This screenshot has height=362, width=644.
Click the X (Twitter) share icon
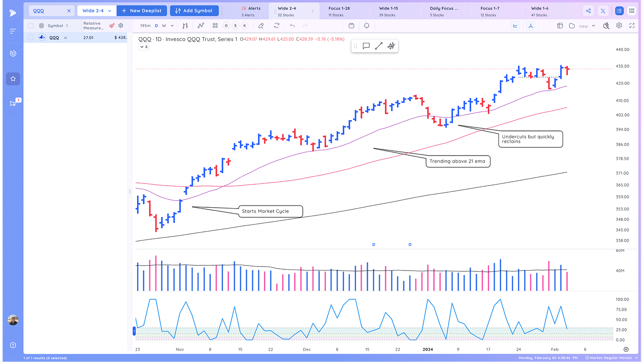click(603, 11)
